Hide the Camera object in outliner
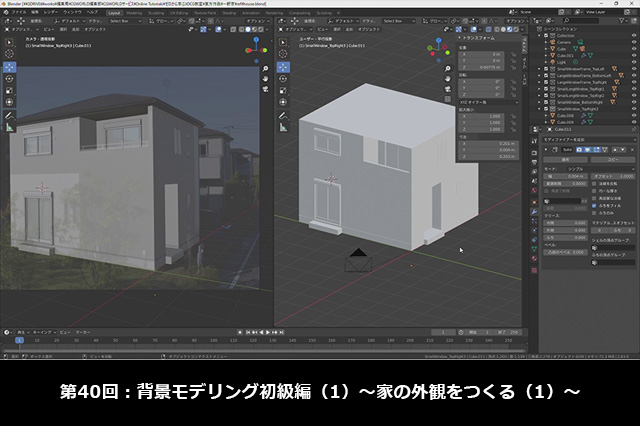The image size is (640, 426). 634,42
